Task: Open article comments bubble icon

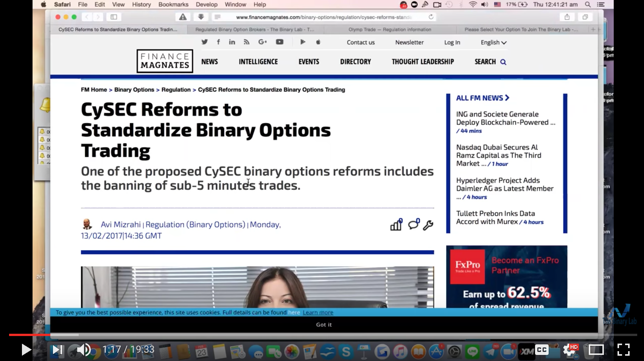Action: point(414,224)
